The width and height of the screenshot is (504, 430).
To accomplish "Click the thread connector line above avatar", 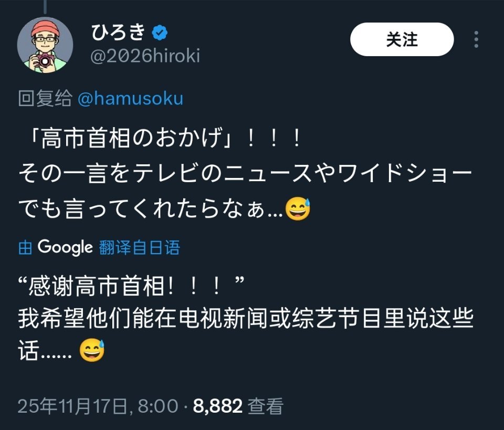I will [45, 7].
